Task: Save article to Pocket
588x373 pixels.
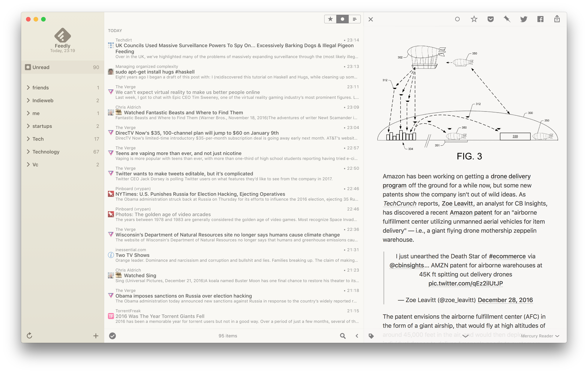Action: (490, 19)
